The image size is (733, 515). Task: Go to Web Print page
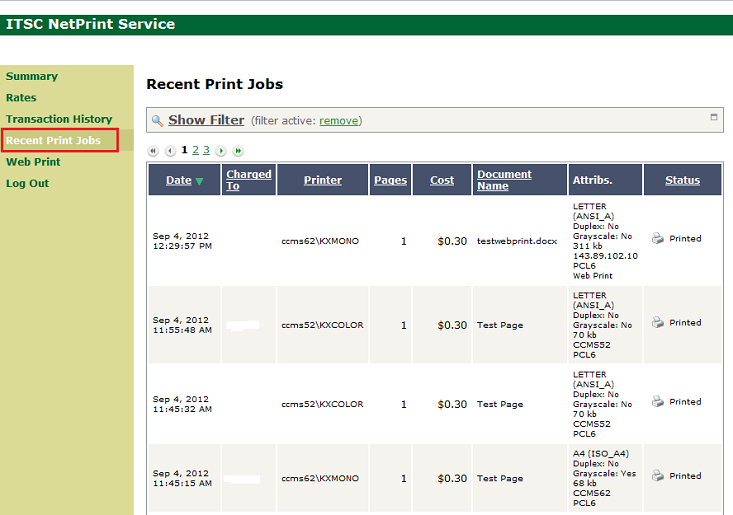point(33,162)
